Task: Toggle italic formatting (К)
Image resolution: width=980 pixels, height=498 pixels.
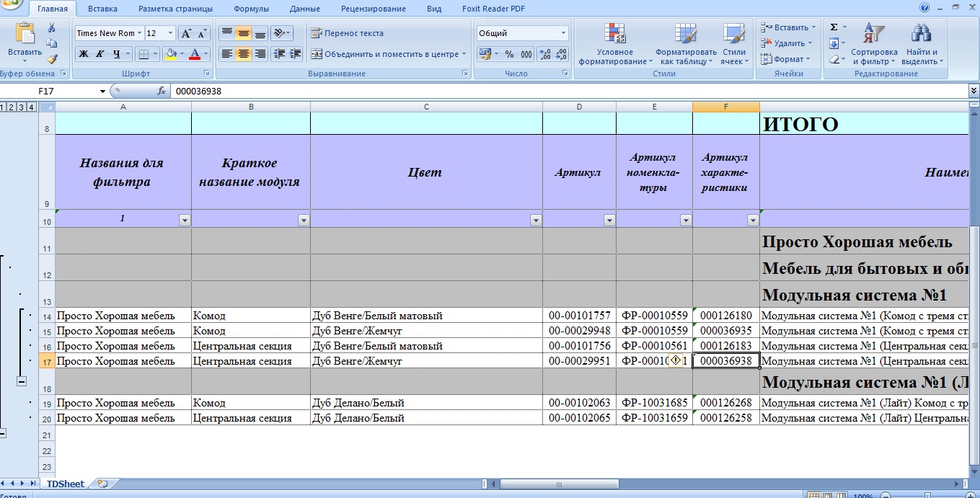Action: (x=100, y=54)
